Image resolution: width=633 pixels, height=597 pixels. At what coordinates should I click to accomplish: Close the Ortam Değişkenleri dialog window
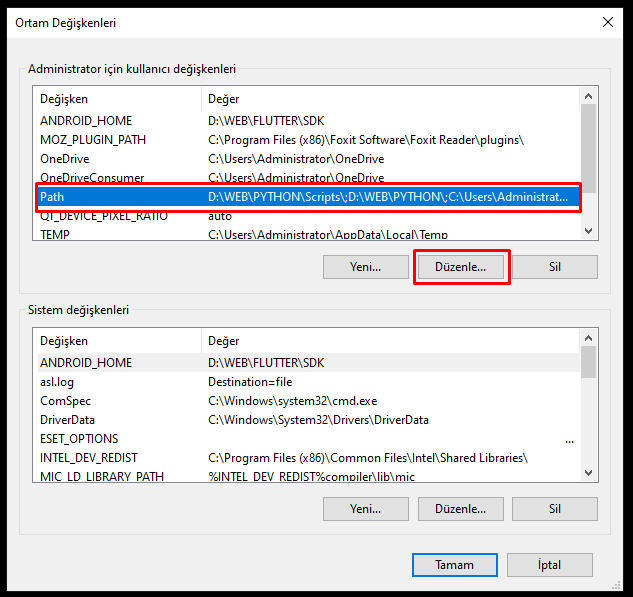(607, 22)
